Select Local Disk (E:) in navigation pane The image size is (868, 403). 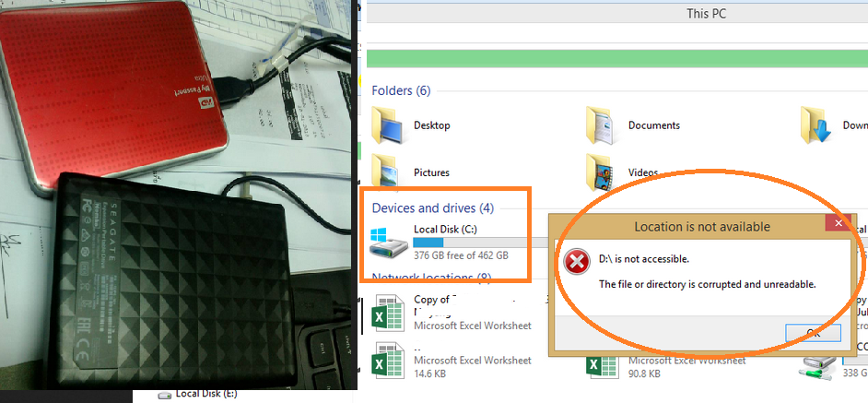tap(205, 394)
